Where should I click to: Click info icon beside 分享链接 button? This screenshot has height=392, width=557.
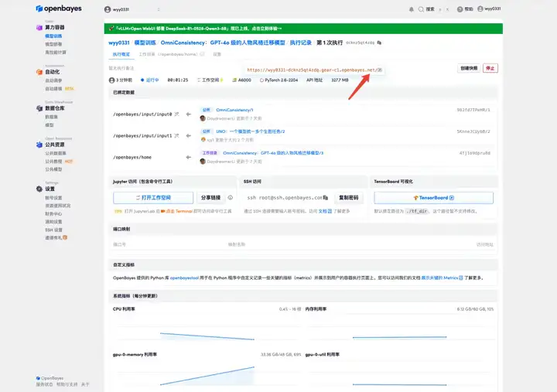coord(231,197)
